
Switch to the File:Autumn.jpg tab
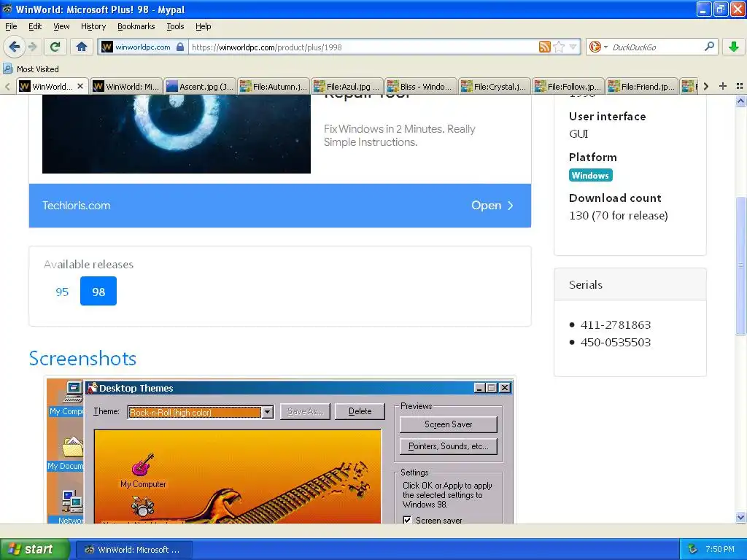click(x=274, y=86)
